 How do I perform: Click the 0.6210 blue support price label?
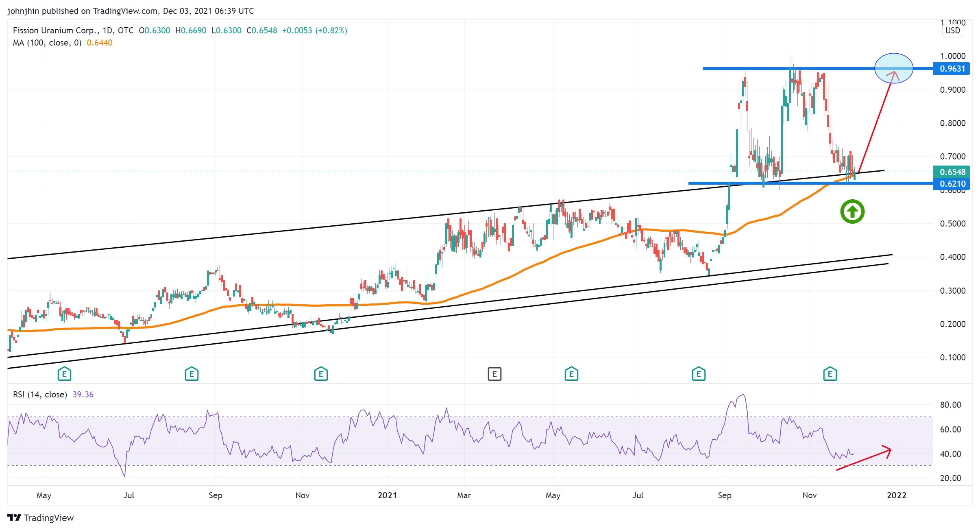(952, 184)
